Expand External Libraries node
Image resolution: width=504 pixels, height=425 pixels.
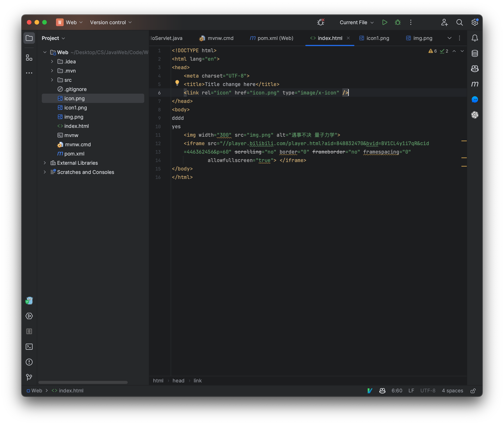pos(45,163)
